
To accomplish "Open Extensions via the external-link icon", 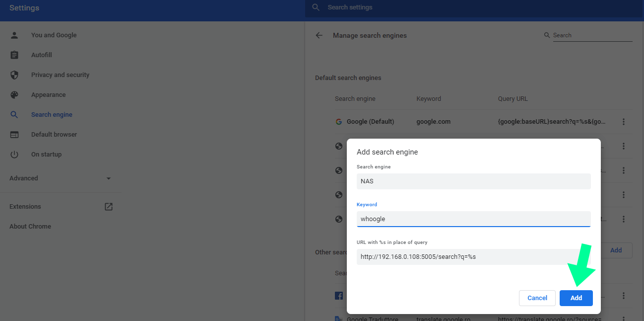I will [108, 206].
